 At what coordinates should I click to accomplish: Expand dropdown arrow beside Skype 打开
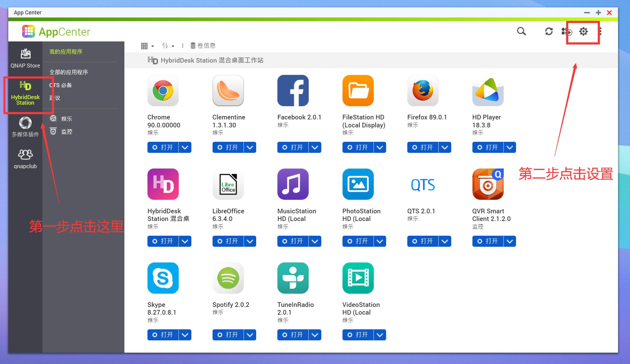(185, 335)
